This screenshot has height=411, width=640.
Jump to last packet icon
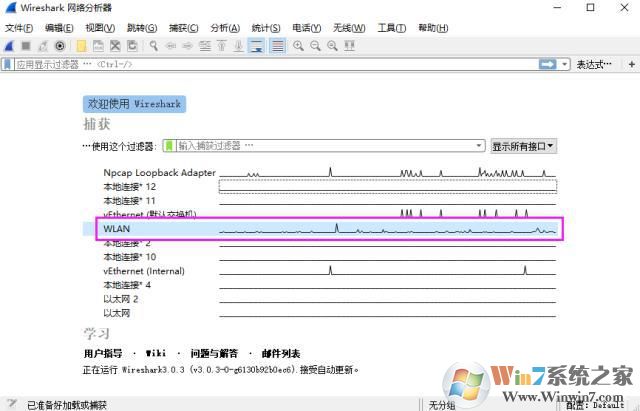coord(238,46)
